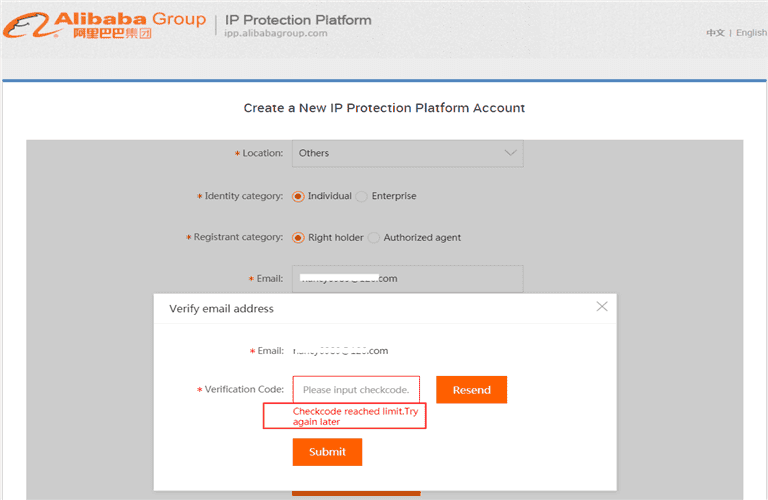Select the Individual identity category
The height and width of the screenshot is (500, 768).
[x=298, y=196]
